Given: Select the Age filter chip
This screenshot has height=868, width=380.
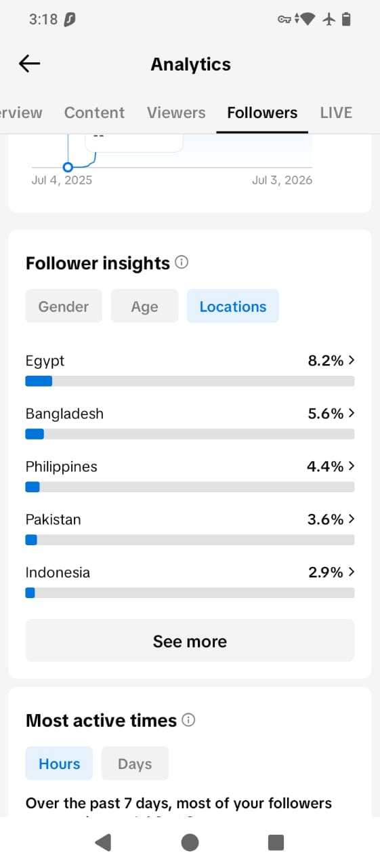Looking at the screenshot, I should point(144,307).
